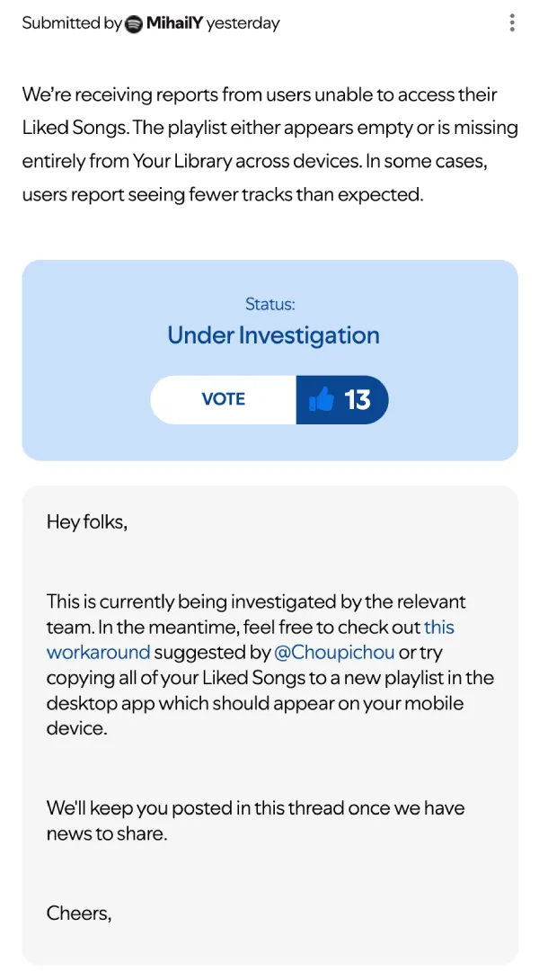
Task: Open MihailY's user profile
Action: click(x=174, y=24)
